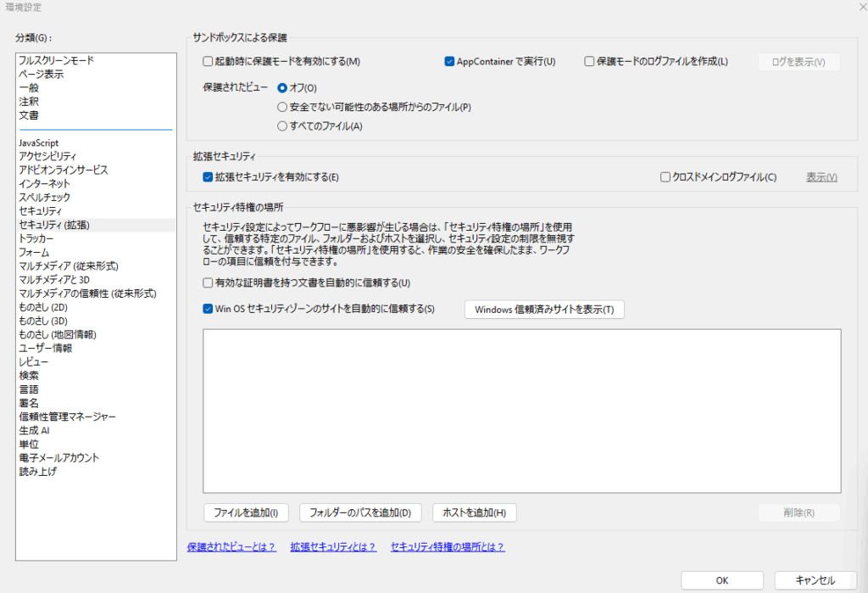
Task: Check クロスドメインログファイル checkbox
Action: coord(665,177)
